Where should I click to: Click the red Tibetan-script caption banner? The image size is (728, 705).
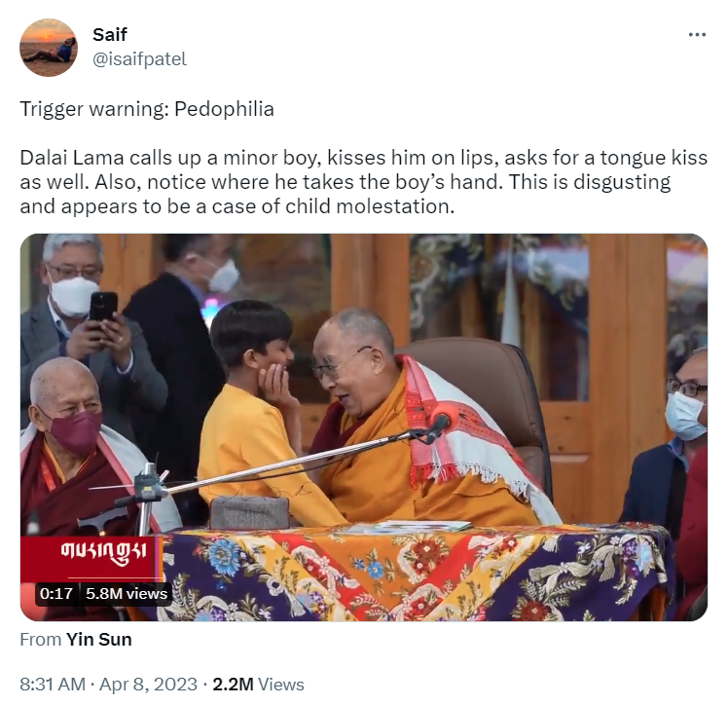tap(91, 557)
